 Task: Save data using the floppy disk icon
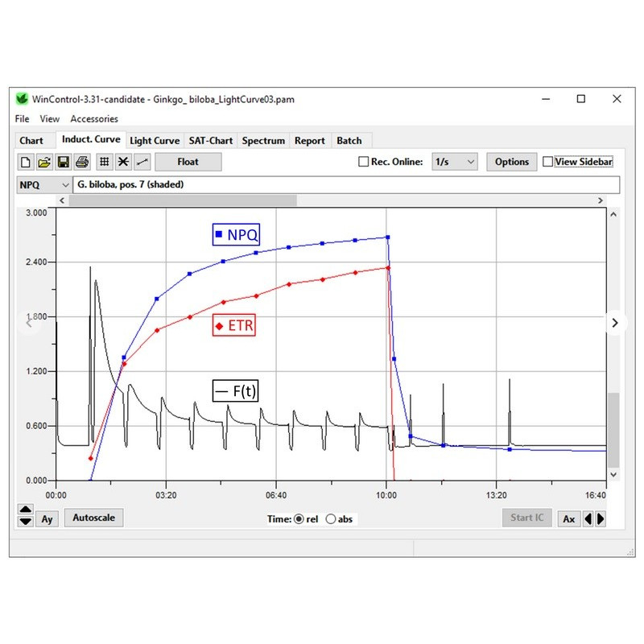point(63,162)
